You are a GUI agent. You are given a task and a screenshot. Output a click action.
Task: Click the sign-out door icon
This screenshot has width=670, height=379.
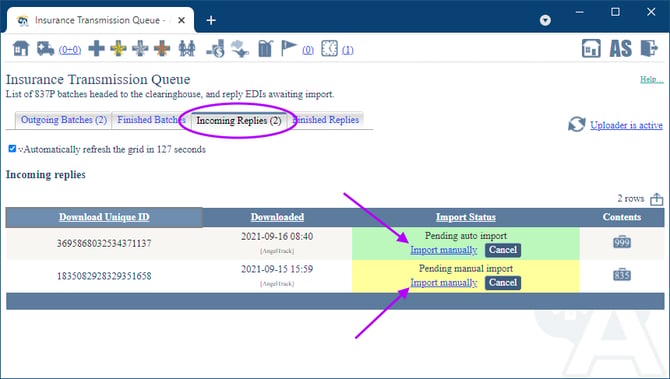tap(649, 48)
